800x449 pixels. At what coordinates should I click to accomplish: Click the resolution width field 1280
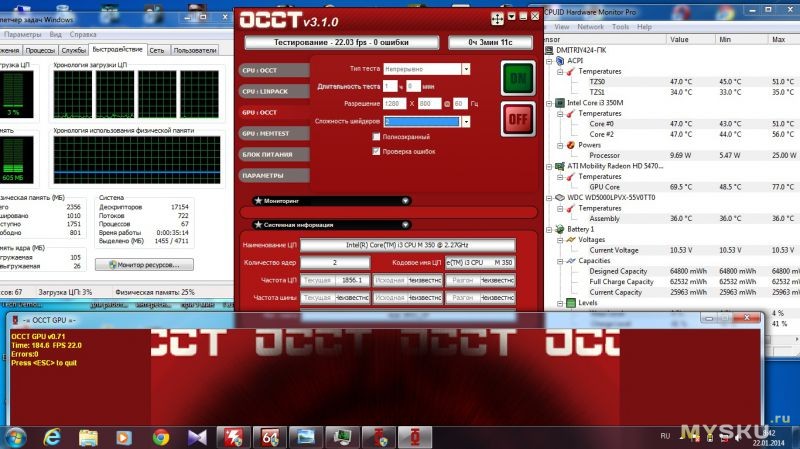[395, 104]
